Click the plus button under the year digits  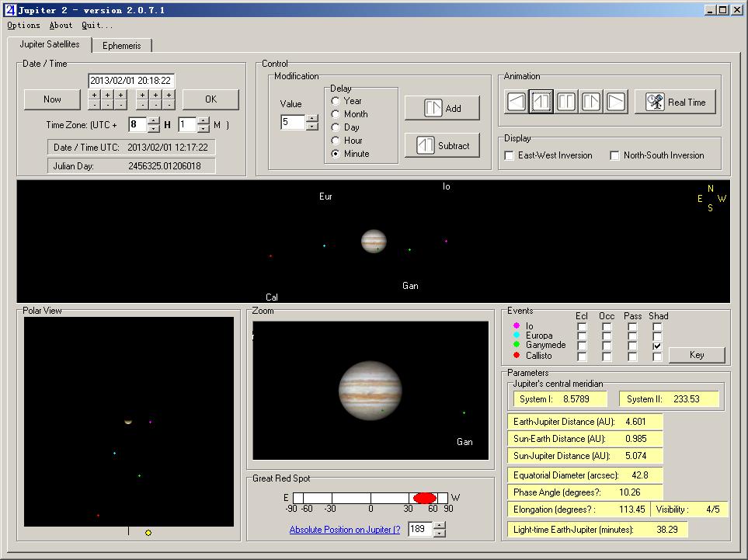coord(95,95)
